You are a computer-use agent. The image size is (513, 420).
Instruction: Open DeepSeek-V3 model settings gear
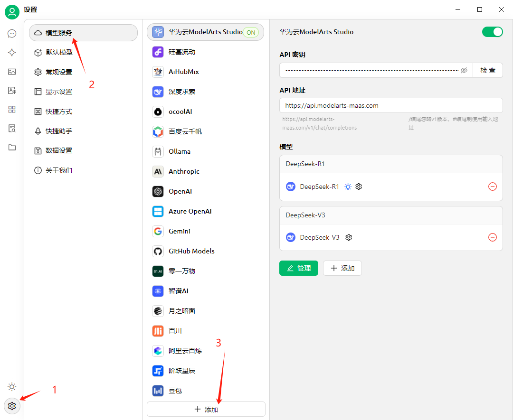pyautogui.click(x=349, y=237)
